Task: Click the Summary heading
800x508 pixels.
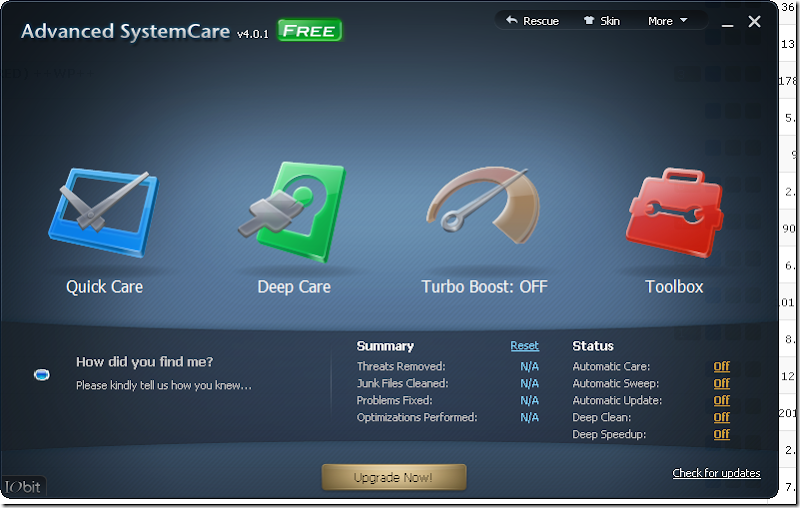Action: coord(385,346)
